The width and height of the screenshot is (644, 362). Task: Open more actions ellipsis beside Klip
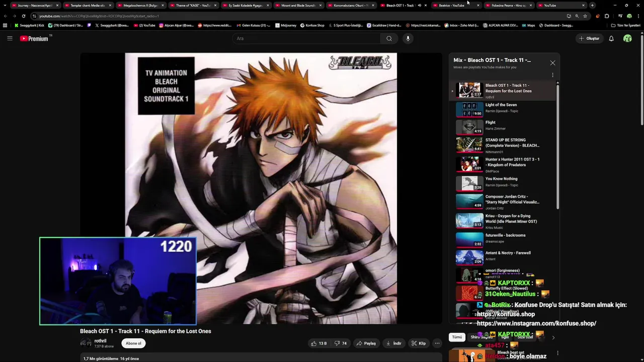pyautogui.click(x=437, y=343)
